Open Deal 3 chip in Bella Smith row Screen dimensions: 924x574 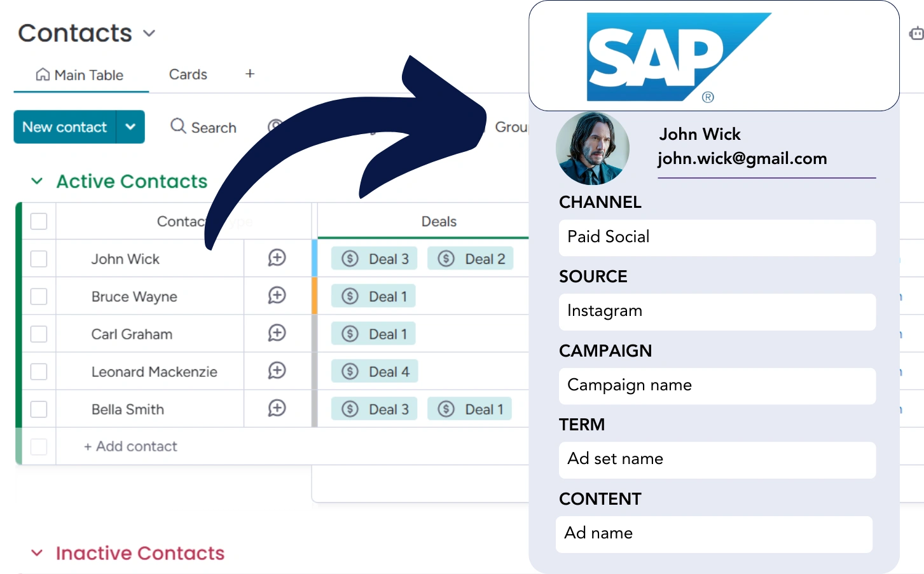point(375,409)
